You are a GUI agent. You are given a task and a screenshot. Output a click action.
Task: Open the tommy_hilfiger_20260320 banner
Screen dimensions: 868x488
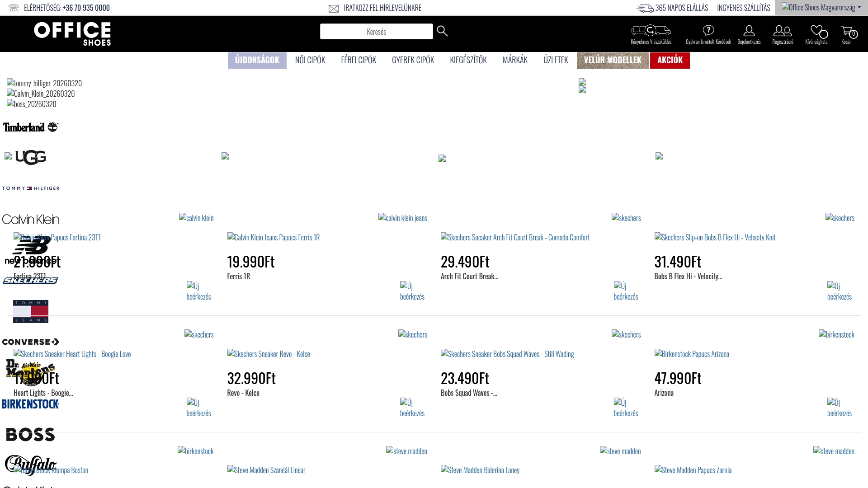click(x=44, y=83)
